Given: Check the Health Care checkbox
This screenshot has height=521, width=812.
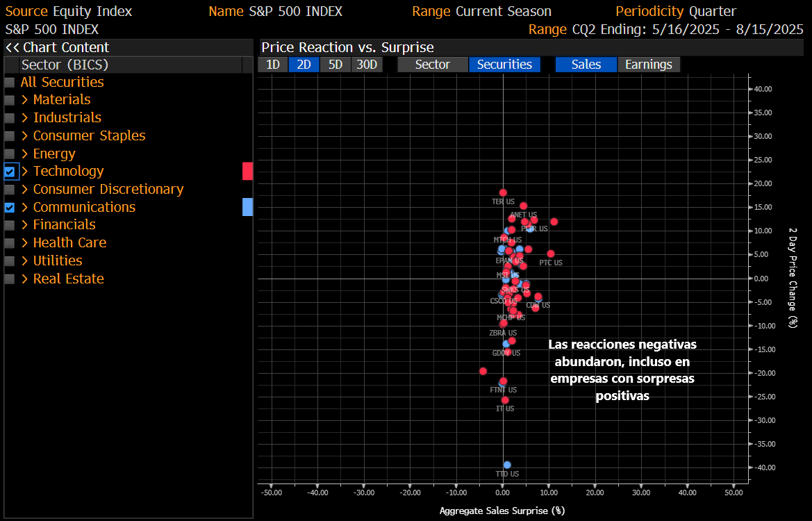Looking at the screenshot, I should (x=9, y=243).
